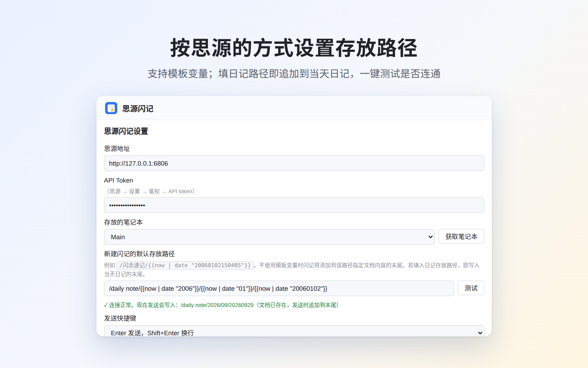The width and height of the screenshot is (588, 368).
Task: Click the 思源闪记 title text in header
Action: (x=138, y=109)
